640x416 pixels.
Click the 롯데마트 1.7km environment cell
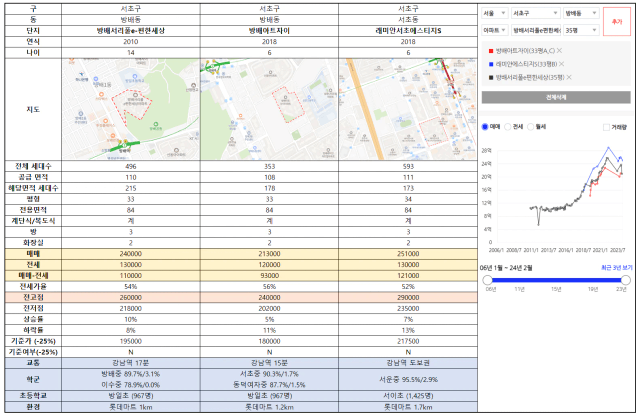pos(408,407)
